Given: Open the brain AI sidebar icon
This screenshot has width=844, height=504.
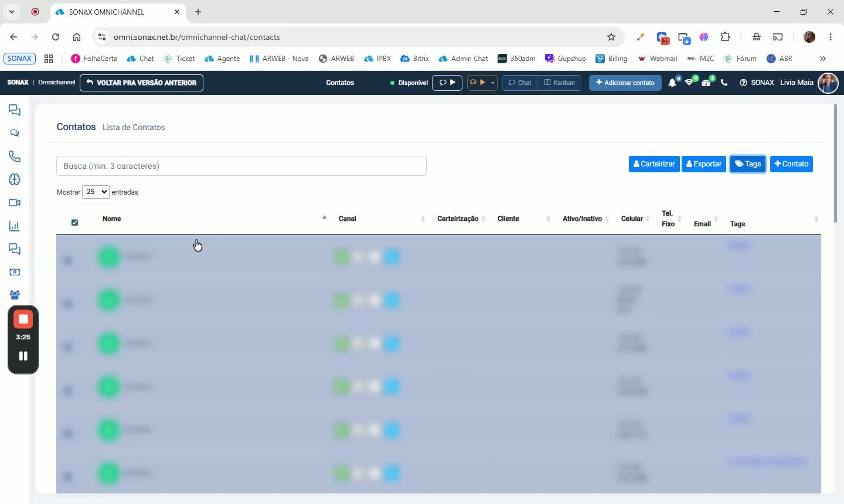Looking at the screenshot, I should (x=15, y=179).
